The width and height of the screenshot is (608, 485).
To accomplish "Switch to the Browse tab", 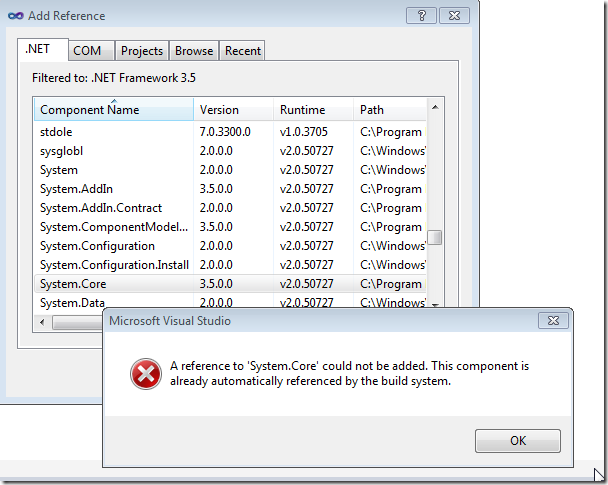I will tap(194, 51).
